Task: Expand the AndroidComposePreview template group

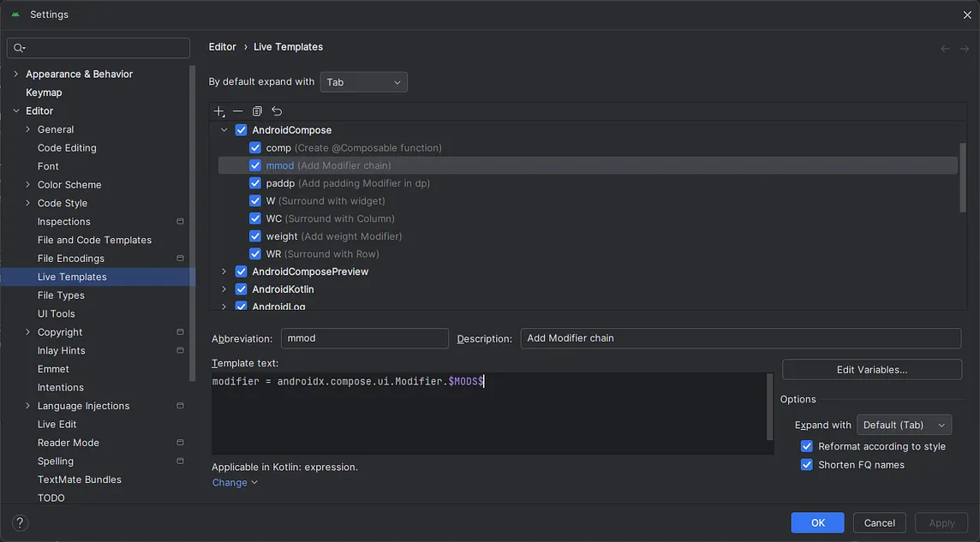Action: tap(223, 271)
